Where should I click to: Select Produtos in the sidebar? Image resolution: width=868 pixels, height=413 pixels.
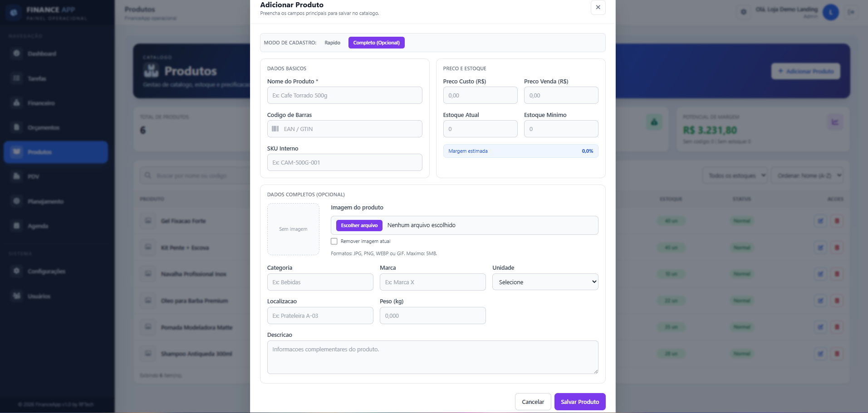pos(56,152)
